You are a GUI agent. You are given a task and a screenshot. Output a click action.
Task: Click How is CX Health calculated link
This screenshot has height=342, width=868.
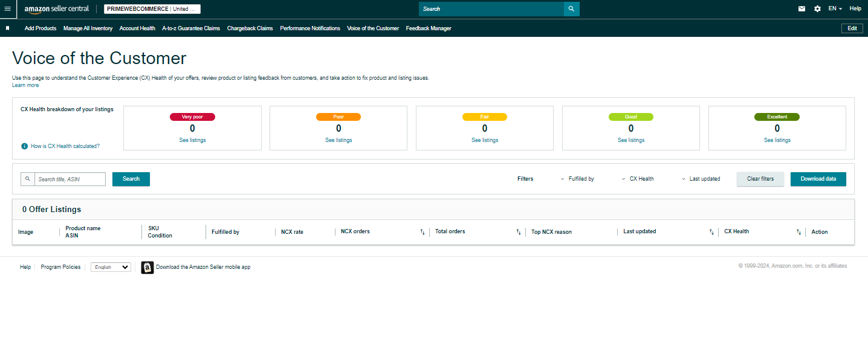click(65, 146)
